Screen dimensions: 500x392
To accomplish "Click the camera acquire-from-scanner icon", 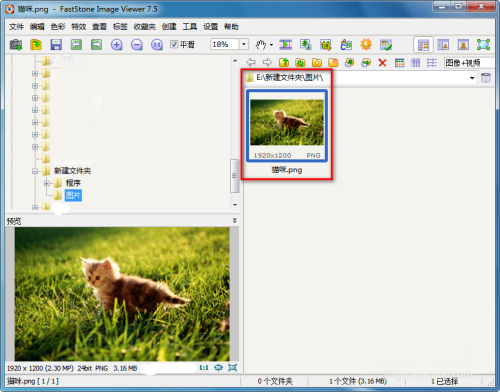I will tap(16, 44).
